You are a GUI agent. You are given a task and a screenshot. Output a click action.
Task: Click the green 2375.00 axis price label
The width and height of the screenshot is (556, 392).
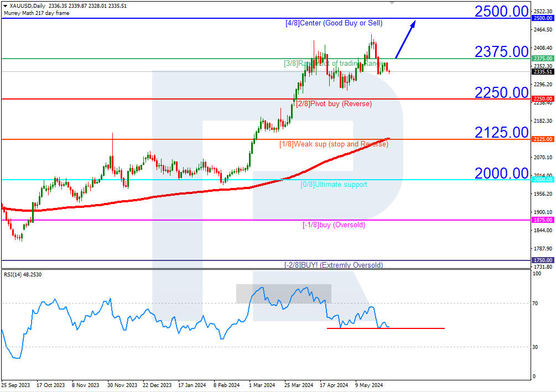pos(543,59)
